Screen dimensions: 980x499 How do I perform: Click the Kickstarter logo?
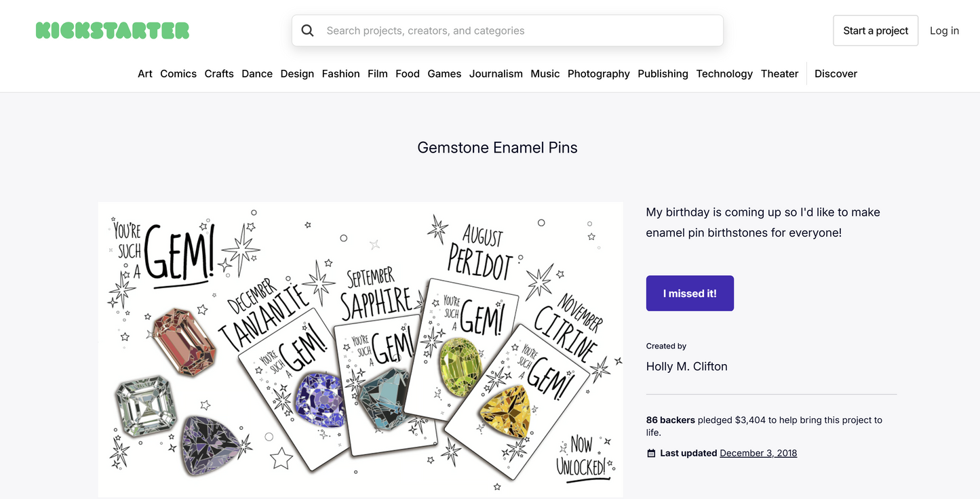pos(113,31)
